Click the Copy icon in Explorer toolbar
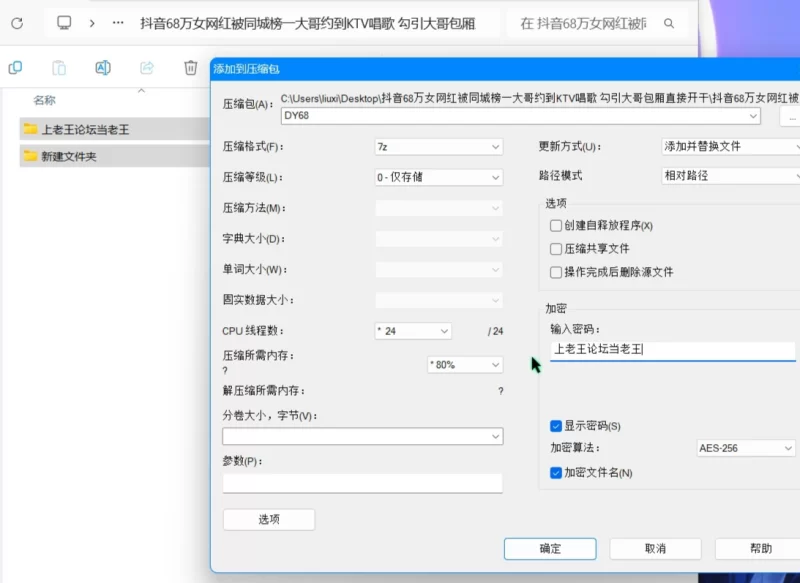The height and width of the screenshot is (583, 800). [x=15, y=67]
